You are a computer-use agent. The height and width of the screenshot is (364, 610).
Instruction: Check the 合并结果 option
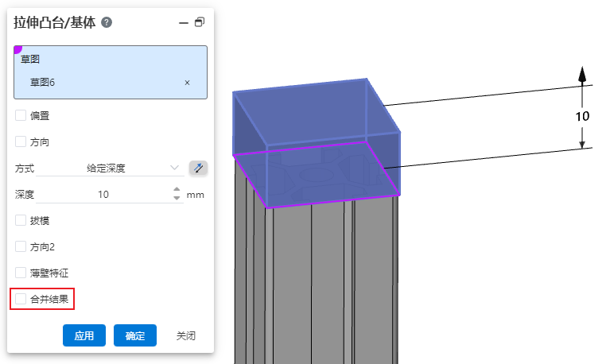pos(21,299)
